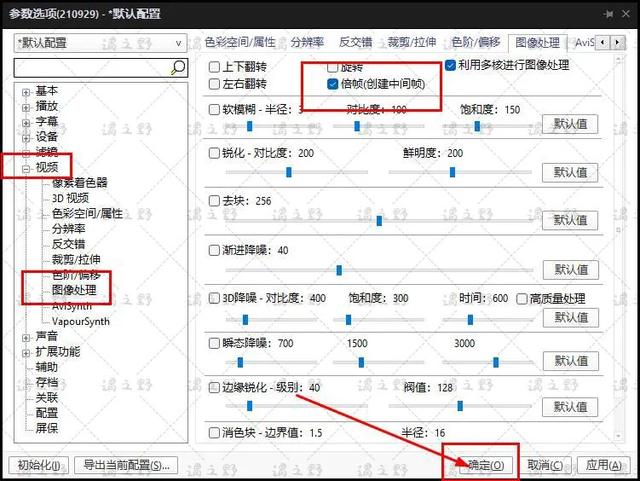Image resolution: width=640 pixels, height=481 pixels.
Task: Click the 渐进降噪 slider handle
Action: pos(339,270)
